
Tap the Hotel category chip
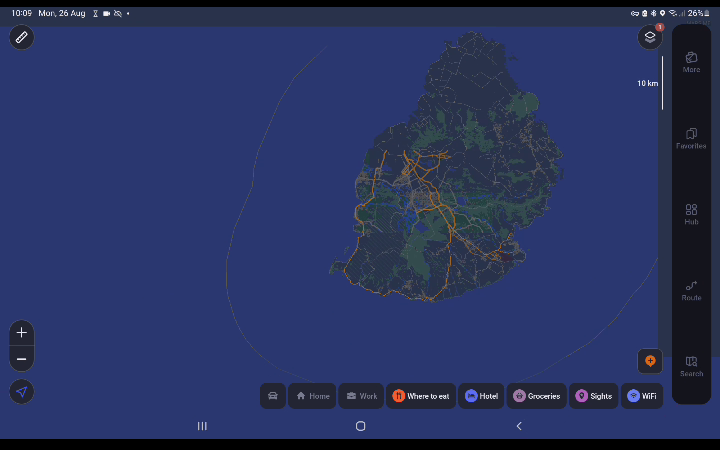[481, 396]
